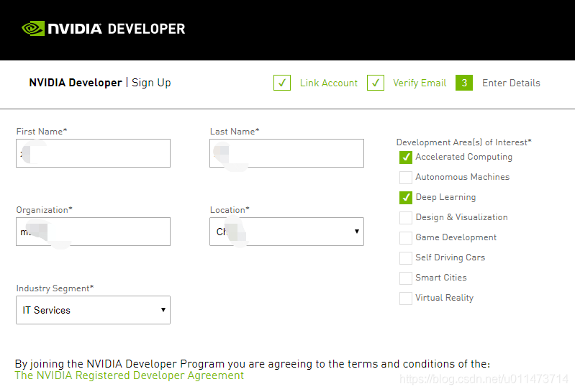This screenshot has height=392, width=575.
Task: Check the Smart Cities checkbox
Action: click(x=406, y=278)
